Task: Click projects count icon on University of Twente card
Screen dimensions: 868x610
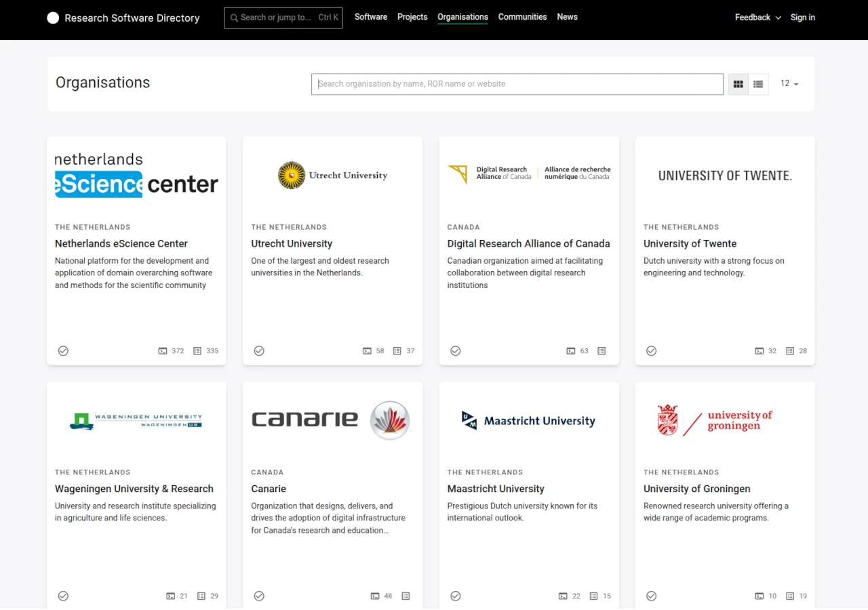Action: click(x=790, y=351)
